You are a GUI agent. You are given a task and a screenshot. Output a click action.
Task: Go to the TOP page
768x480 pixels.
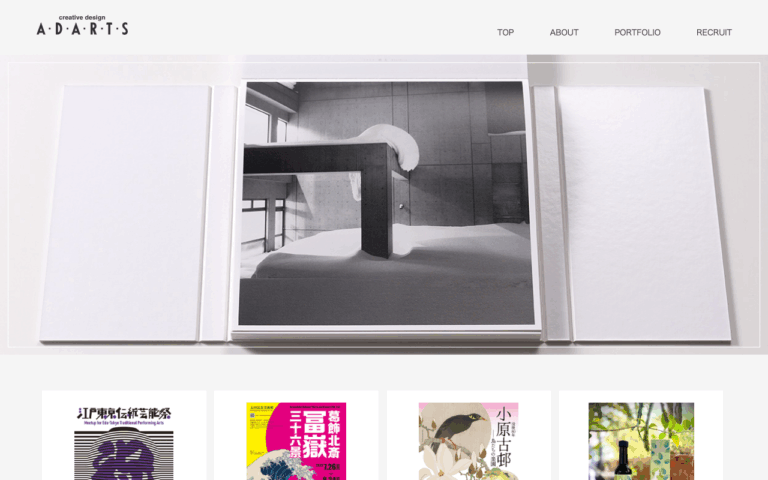[x=505, y=32]
